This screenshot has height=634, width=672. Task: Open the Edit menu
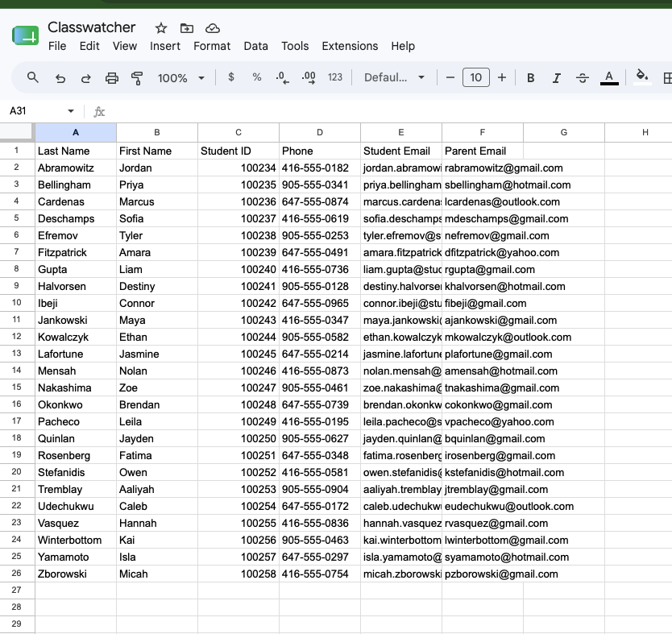[x=89, y=46]
